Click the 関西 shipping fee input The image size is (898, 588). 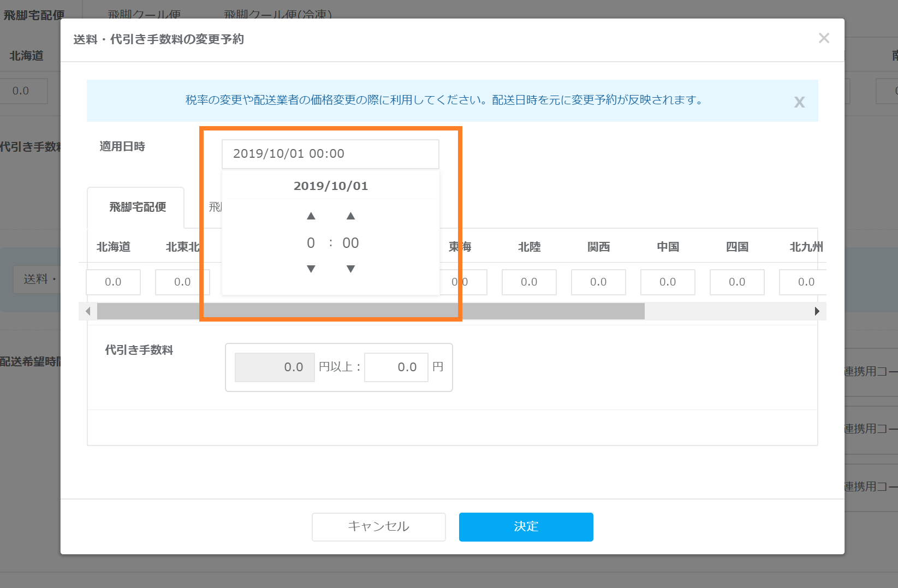(x=598, y=282)
